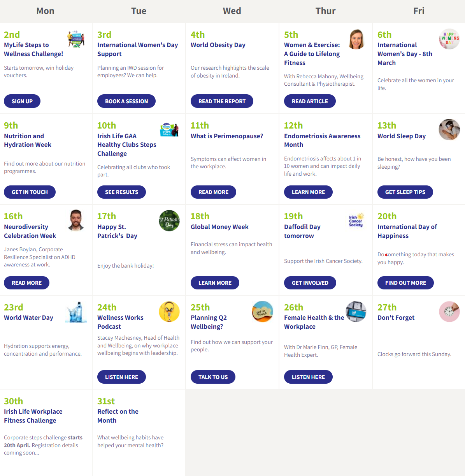Open the Global Money Week title link
The image size is (465, 476).
(x=219, y=227)
